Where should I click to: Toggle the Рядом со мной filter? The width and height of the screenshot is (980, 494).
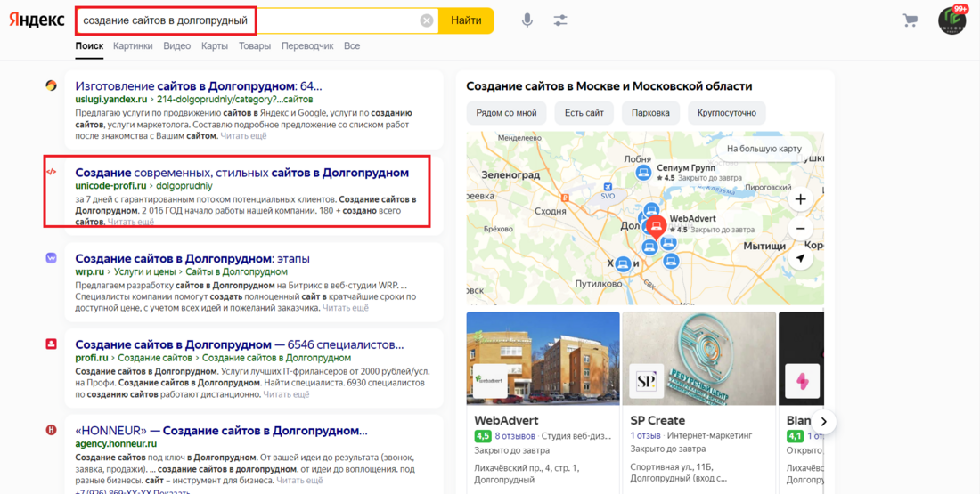click(506, 113)
